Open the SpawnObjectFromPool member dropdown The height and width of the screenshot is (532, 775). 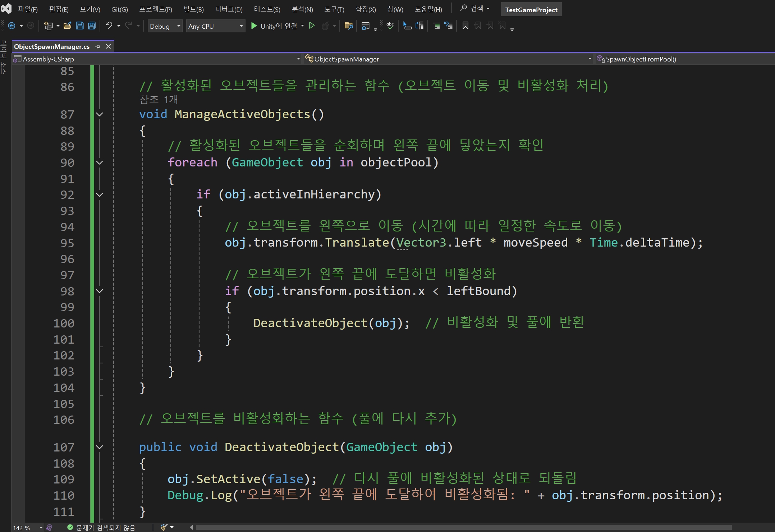pos(685,59)
